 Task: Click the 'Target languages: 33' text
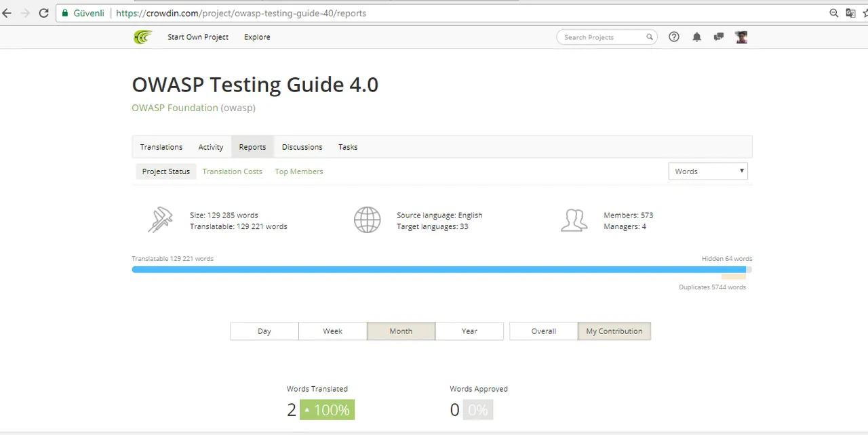433,227
